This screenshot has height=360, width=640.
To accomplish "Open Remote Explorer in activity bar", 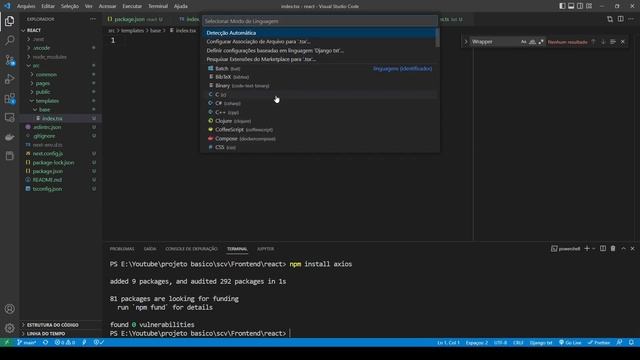I will point(9,118).
